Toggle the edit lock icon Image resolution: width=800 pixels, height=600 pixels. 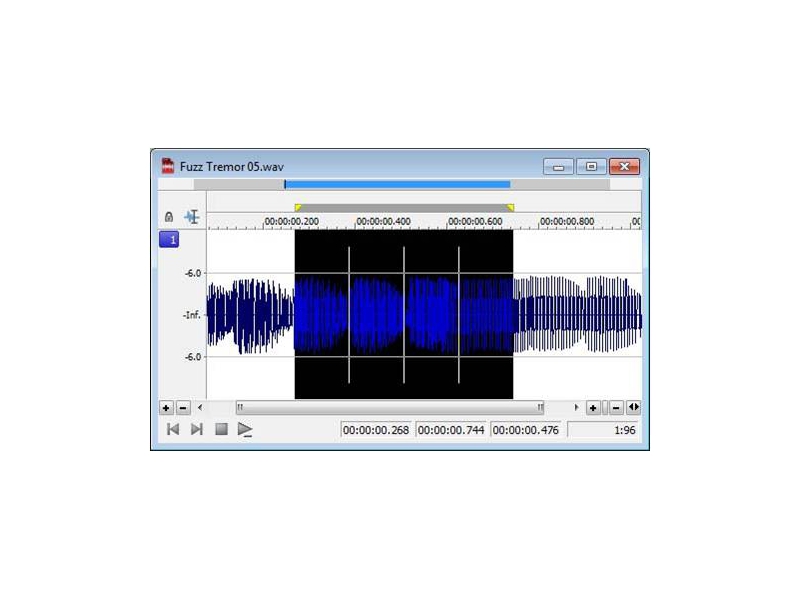coord(168,217)
